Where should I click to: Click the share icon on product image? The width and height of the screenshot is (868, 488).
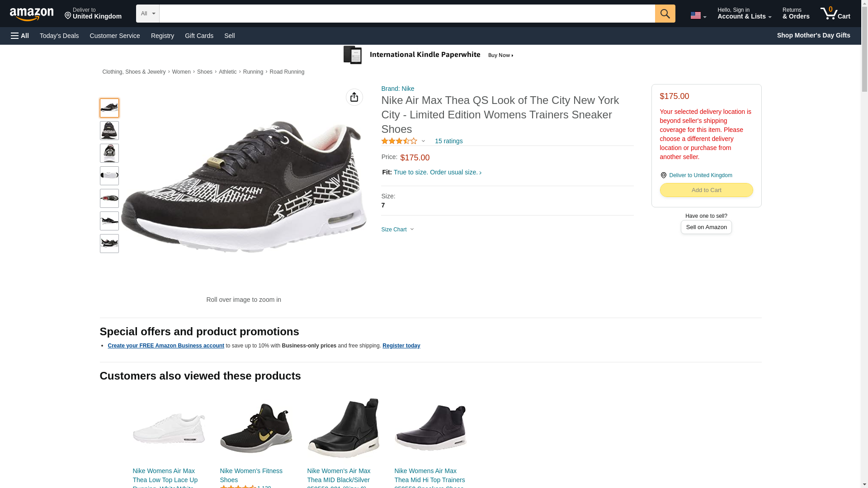(354, 97)
